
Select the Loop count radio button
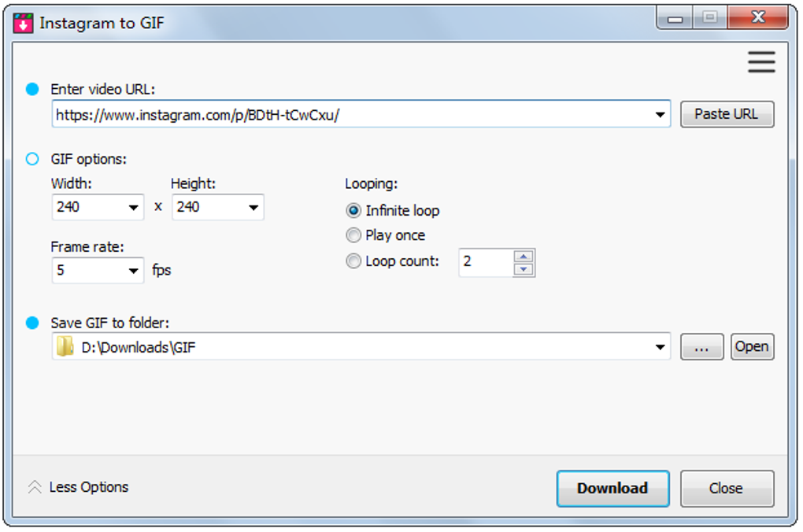point(353,261)
